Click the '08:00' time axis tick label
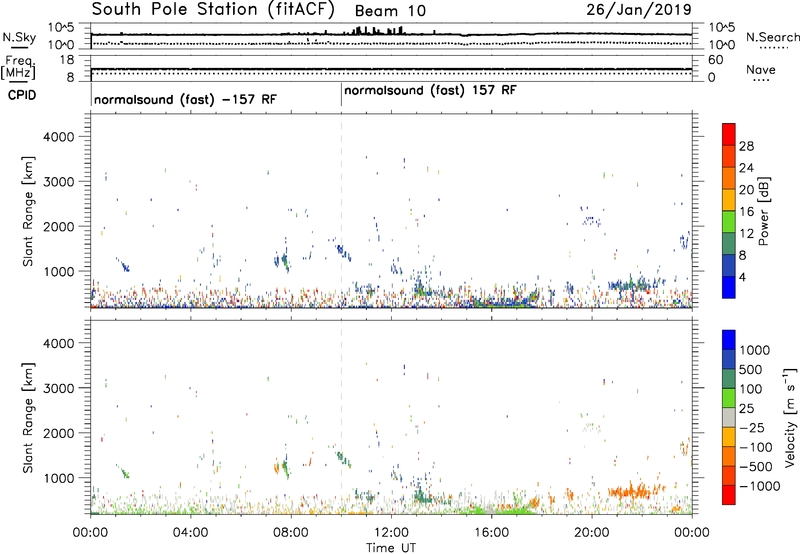This screenshot has width=800, height=554. [x=291, y=533]
